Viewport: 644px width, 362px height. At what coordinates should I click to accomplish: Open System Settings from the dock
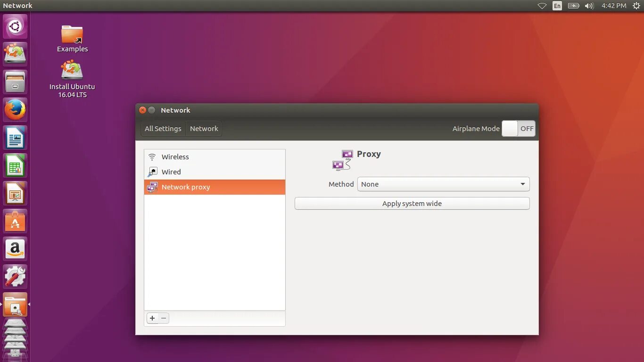[15, 277]
